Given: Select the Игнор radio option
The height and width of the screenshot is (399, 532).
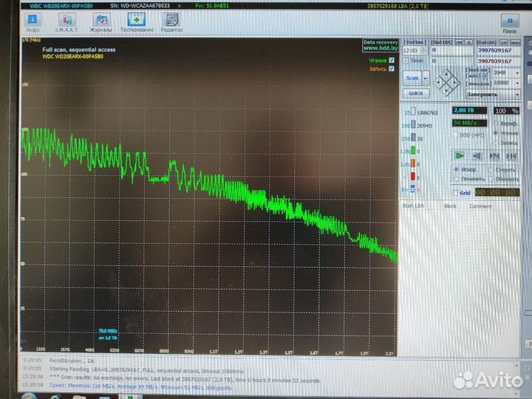Looking at the screenshot, I should (455, 169).
